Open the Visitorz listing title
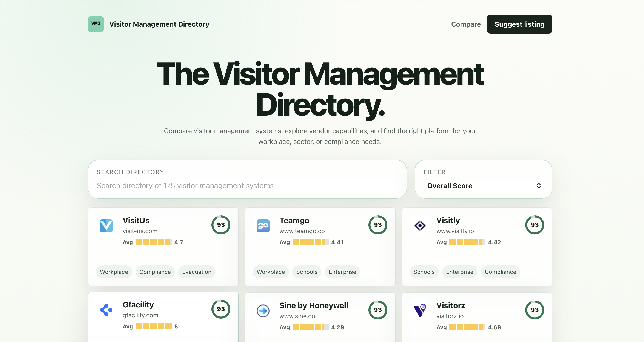Image resolution: width=644 pixels, height=342 pixels. [450, 305]
